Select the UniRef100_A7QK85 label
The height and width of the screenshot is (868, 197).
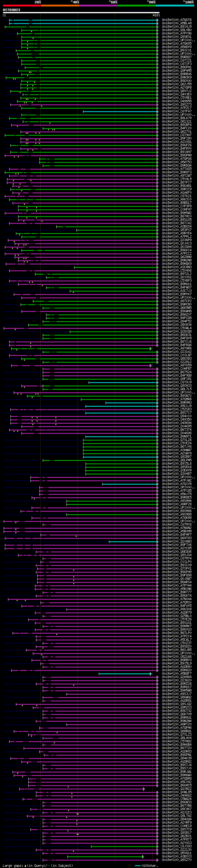click(x=177, y=43)
